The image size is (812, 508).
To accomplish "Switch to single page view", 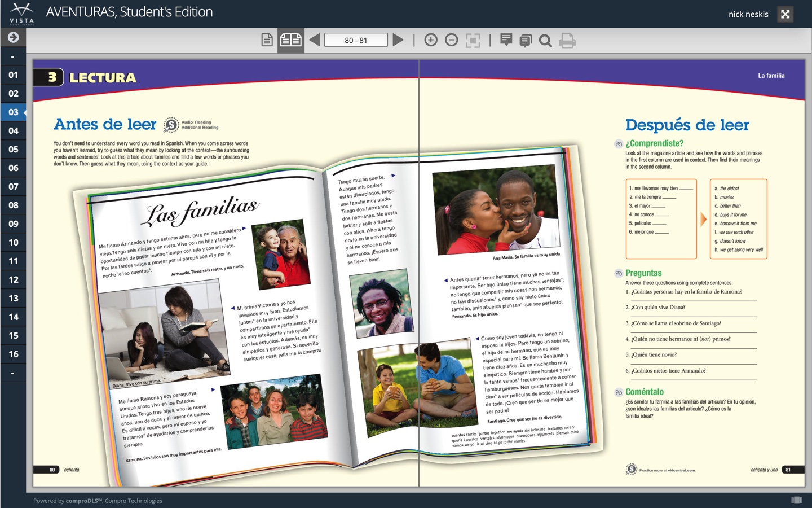I will tap(267, 40).
